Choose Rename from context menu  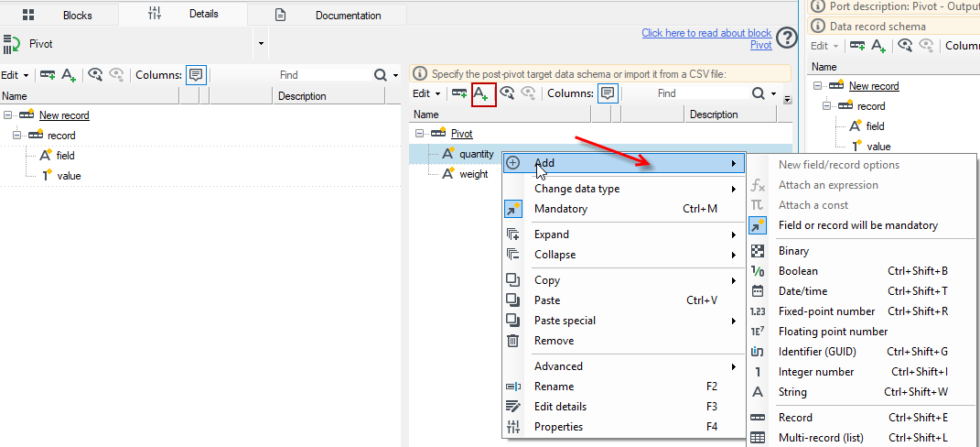[624, 387]
